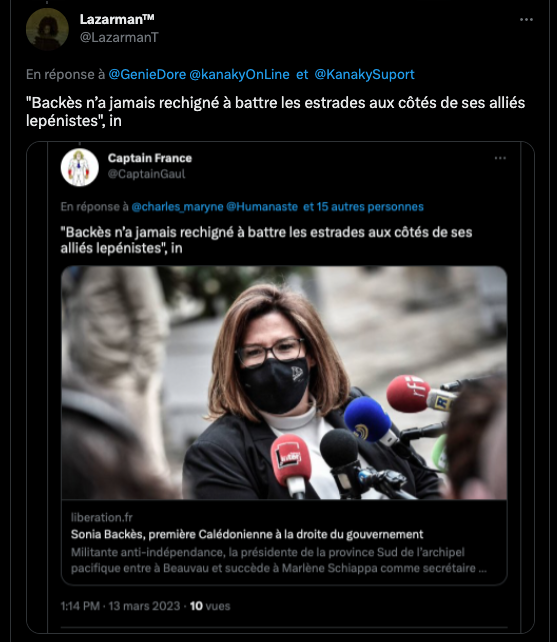Open the @GenieDore mention
The height and width of the screenshot is (642, 557).
coord(147,75)
